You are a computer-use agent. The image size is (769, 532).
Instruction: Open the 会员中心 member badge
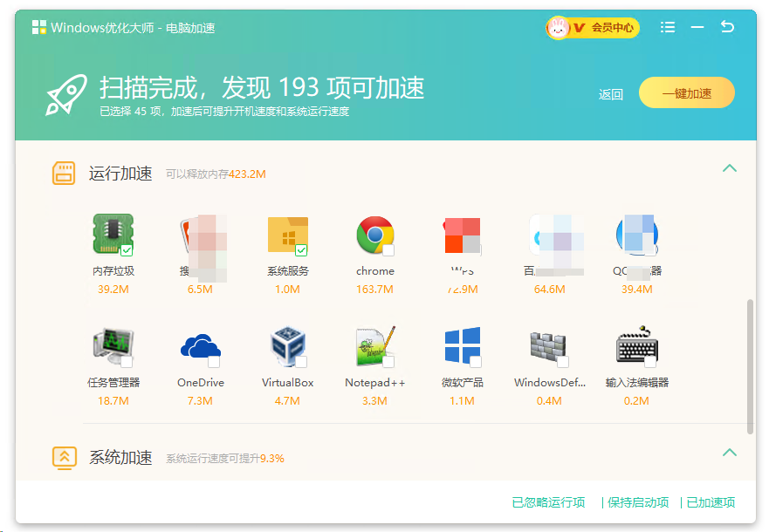[593, 27]
